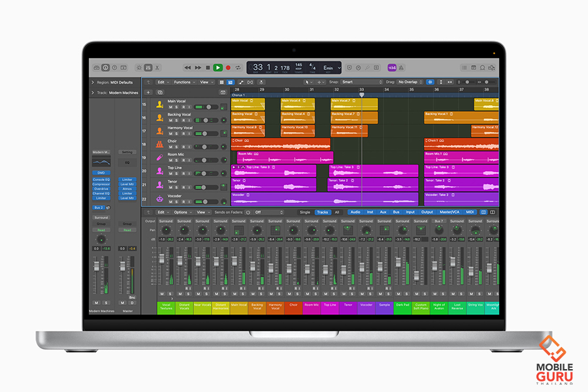588x392 pixels.
Task: Click the duplicate track button
Action: 160,92
